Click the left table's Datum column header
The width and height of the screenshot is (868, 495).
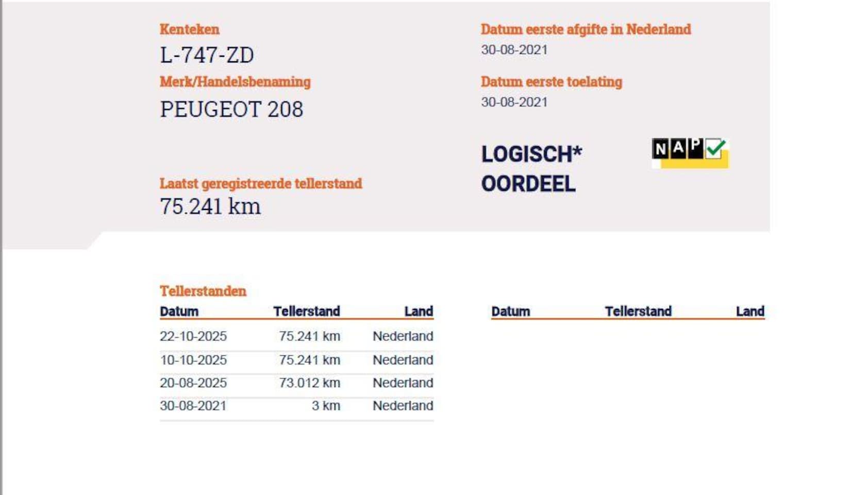tap(179, 311)
